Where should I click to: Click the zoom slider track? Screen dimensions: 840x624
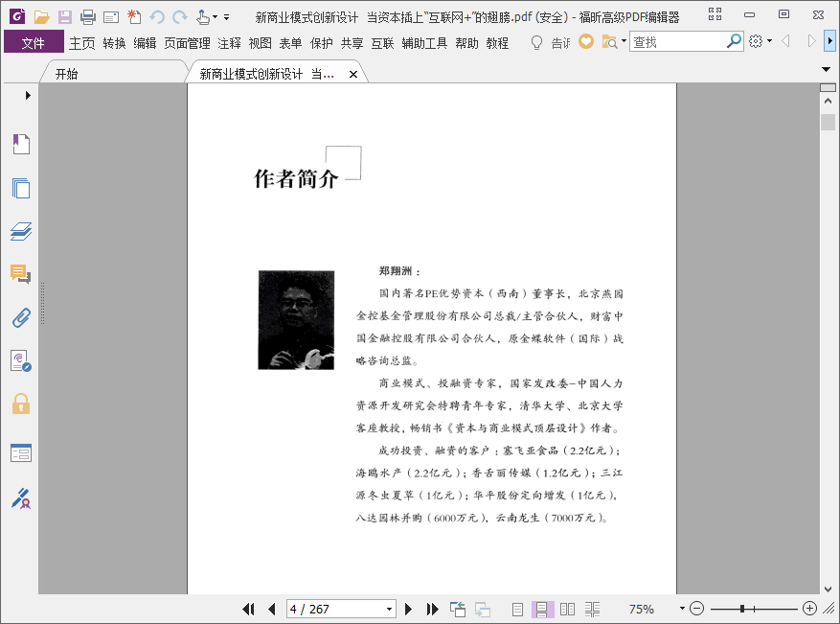pos(766,609)
